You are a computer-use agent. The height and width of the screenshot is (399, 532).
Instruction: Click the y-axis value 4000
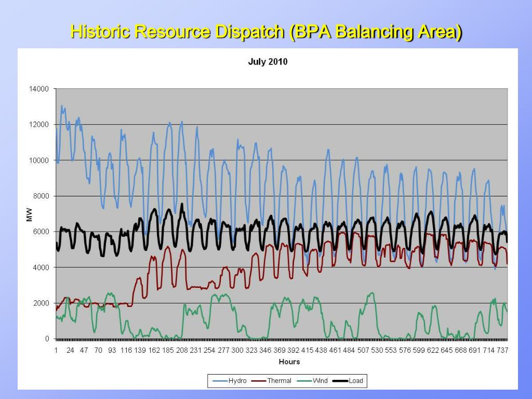click(41, 268)
